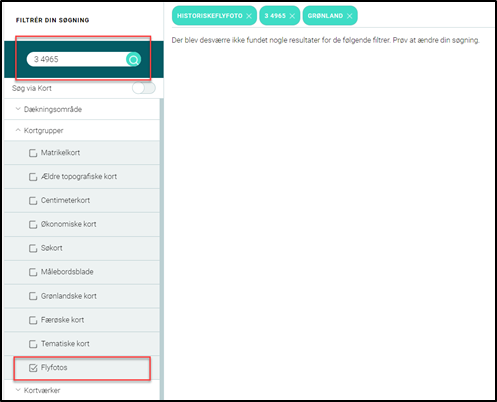Remove the 3 4965 filter tag X
Viewport: 497px width, 402px height.
pos(292,16)
